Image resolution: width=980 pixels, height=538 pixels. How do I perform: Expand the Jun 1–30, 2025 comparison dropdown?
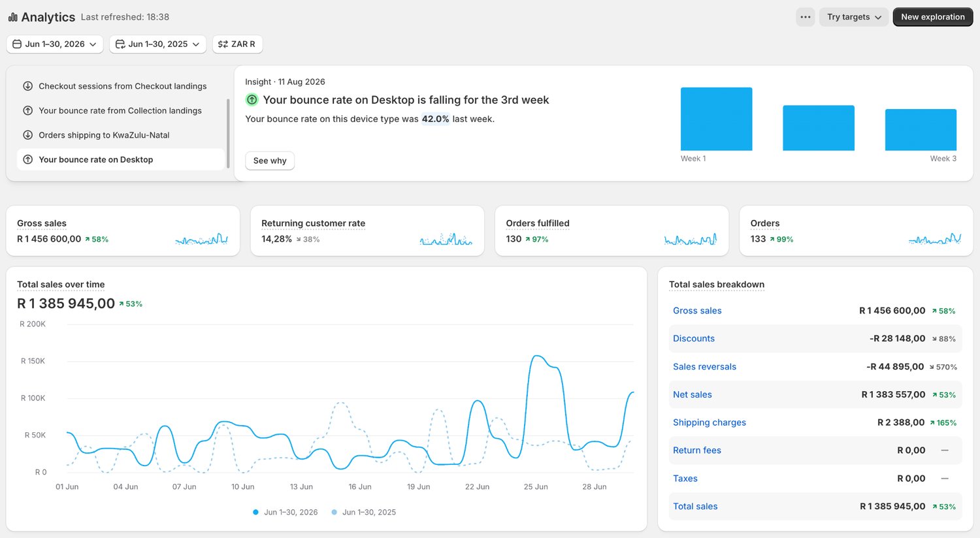158,44
